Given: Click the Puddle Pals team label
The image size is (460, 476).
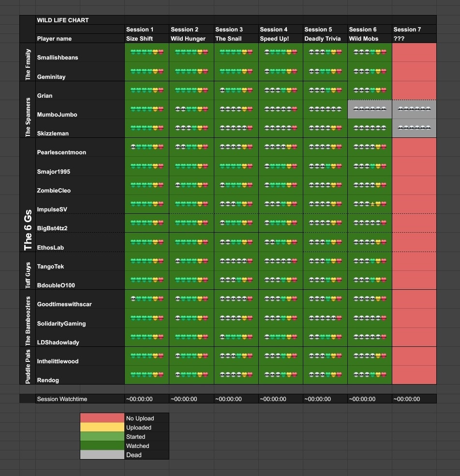Looking at the screenshot, I should (28, 366).
